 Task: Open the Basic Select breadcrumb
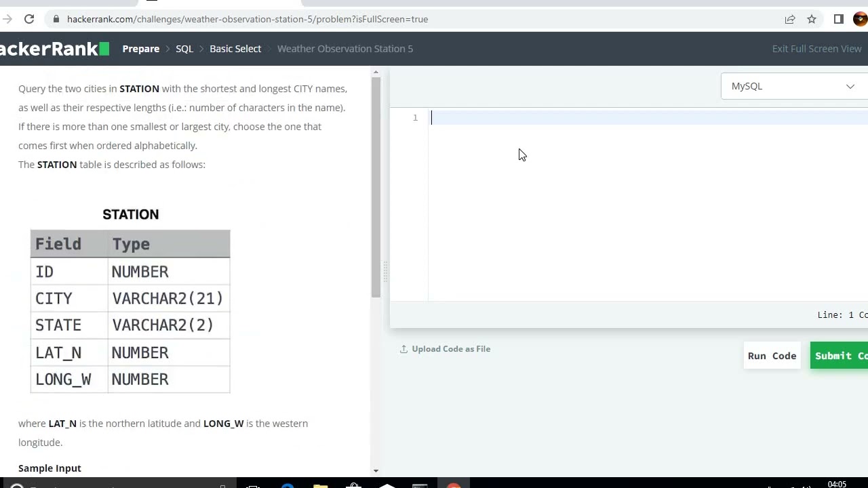click(235, 49)
